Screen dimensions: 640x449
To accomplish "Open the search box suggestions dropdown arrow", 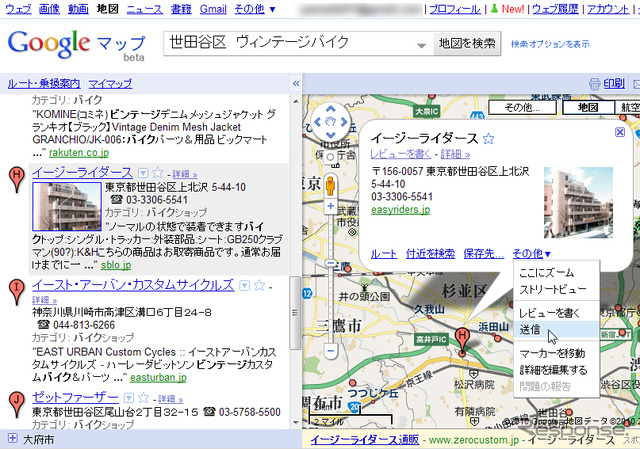I will click(422, 45).
